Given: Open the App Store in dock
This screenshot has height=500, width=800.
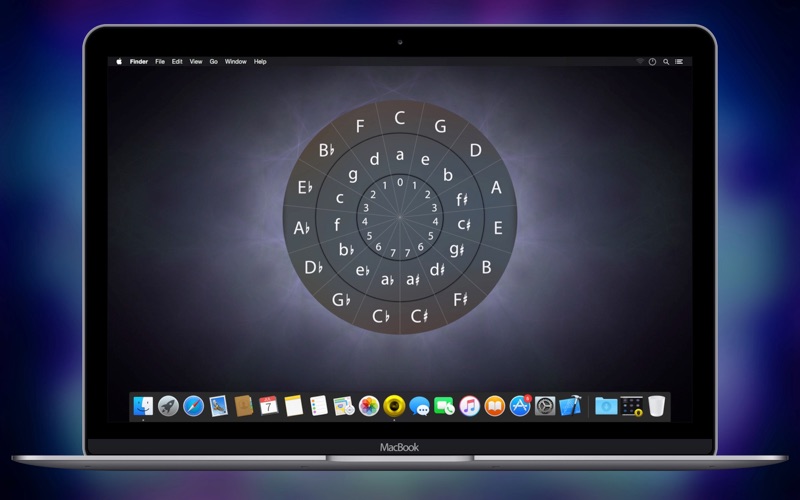Looking at the screenshot, I should [520, 406].
